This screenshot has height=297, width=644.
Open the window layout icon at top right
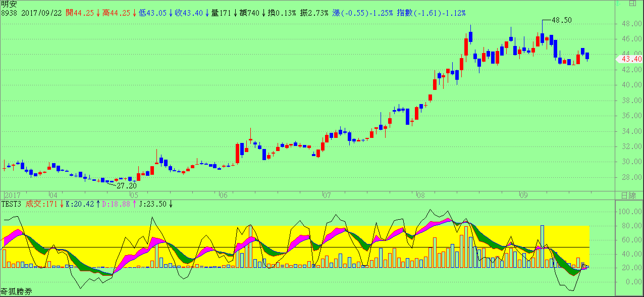tap(633, 3)
